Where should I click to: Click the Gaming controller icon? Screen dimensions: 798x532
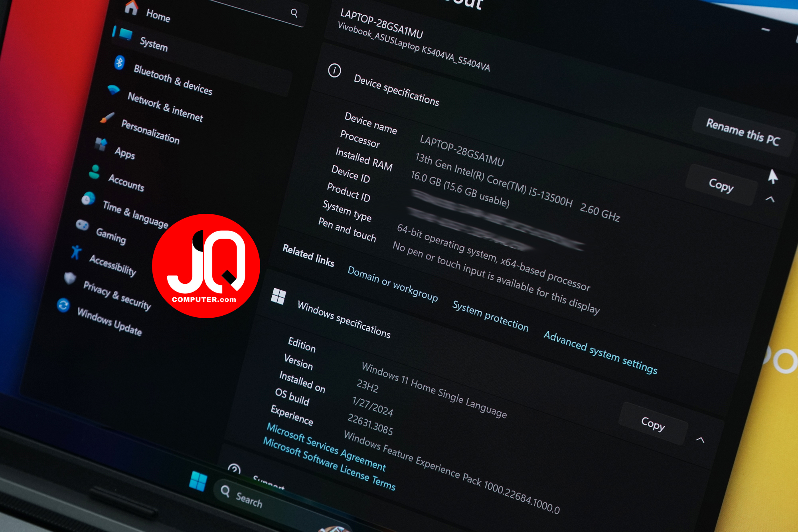click(x=82, y=225)
